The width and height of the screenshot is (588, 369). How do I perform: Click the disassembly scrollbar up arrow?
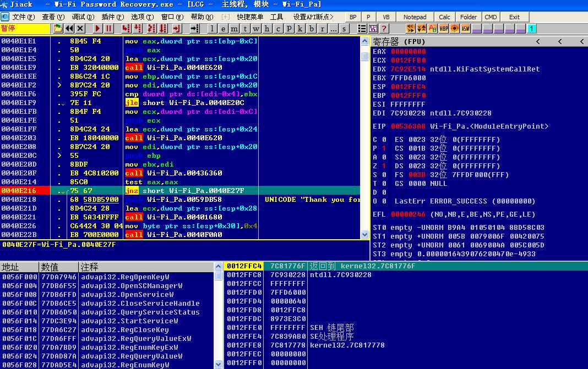[x=364, y=41]
